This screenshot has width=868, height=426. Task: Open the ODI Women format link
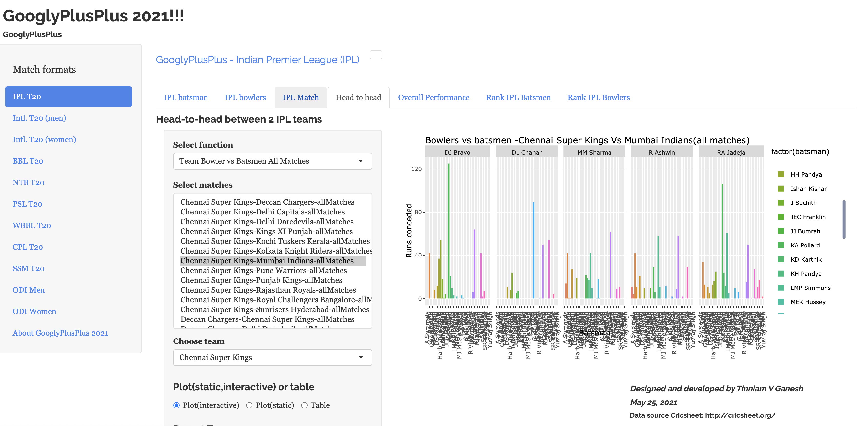coord(34,311)
